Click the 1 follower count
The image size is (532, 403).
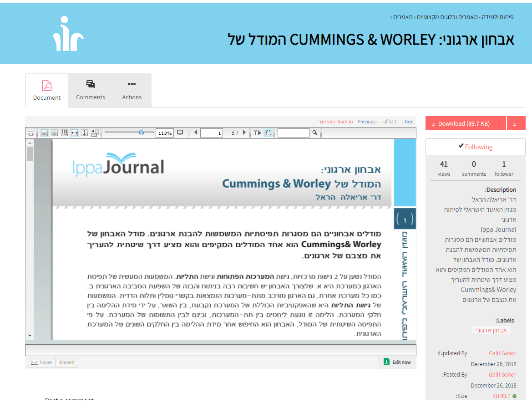pos(504,164)
